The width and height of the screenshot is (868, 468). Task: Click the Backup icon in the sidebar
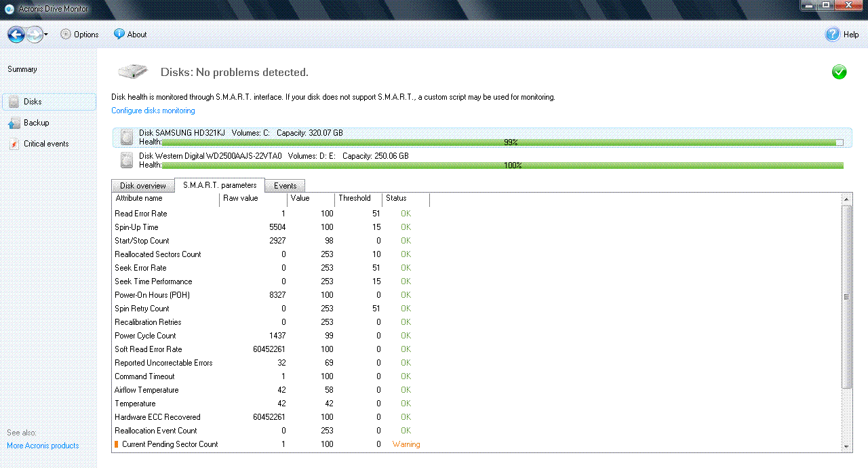14,123
